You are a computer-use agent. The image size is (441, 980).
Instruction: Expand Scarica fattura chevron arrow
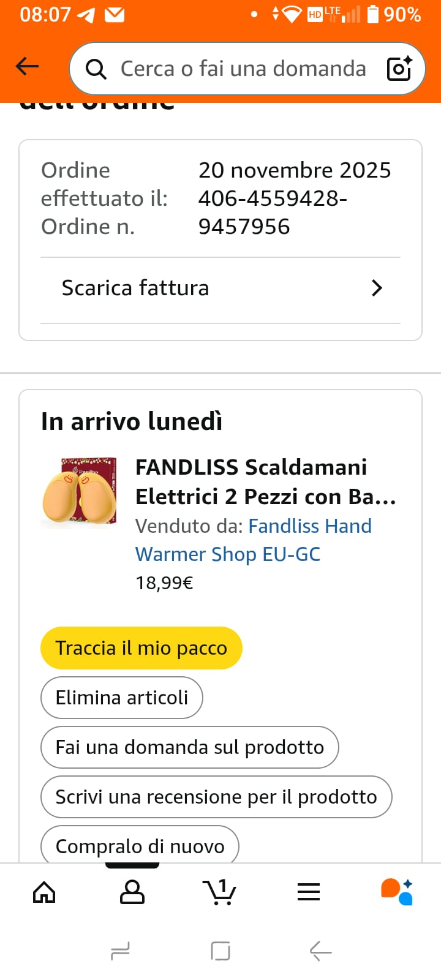377,288
